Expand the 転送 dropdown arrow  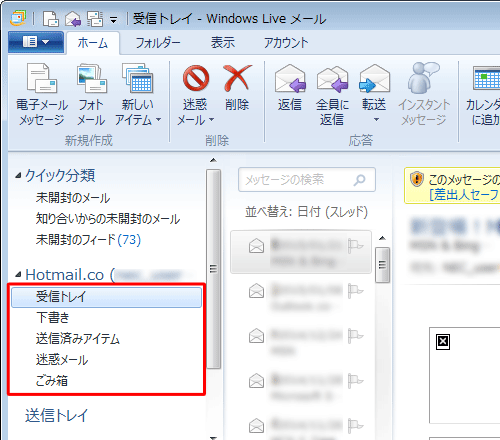coord(376,119)
